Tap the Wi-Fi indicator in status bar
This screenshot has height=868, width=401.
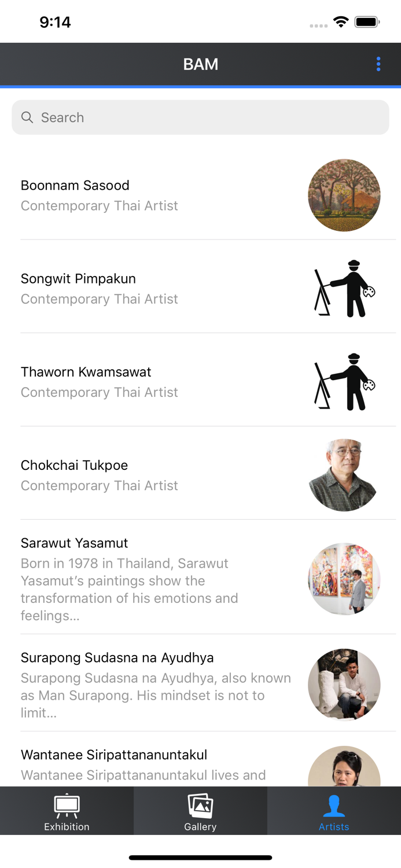[341, 21]
